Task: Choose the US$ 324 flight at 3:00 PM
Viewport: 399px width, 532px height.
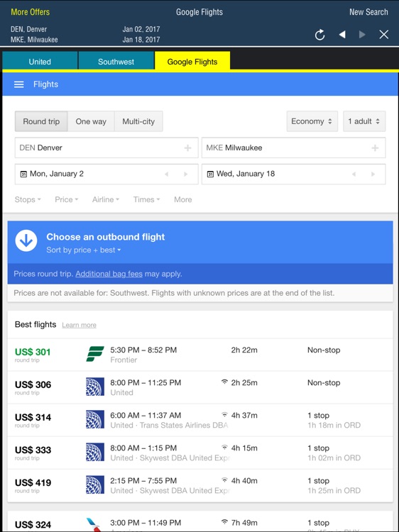Action: coord(200,523)
